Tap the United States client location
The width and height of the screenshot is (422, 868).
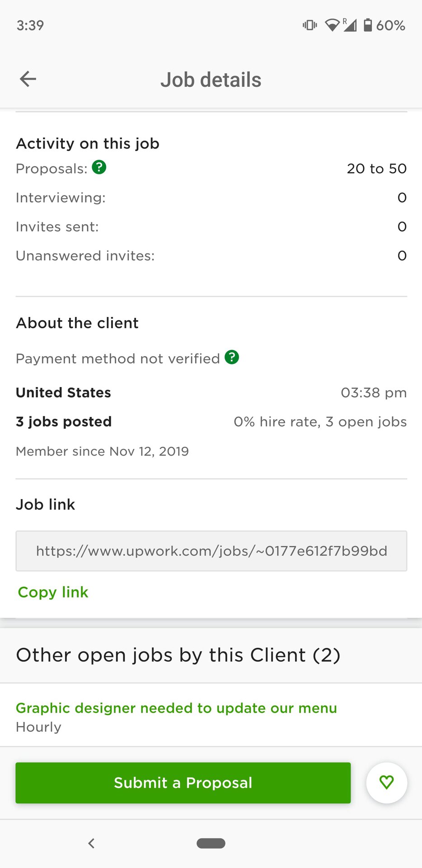[63, 392]
